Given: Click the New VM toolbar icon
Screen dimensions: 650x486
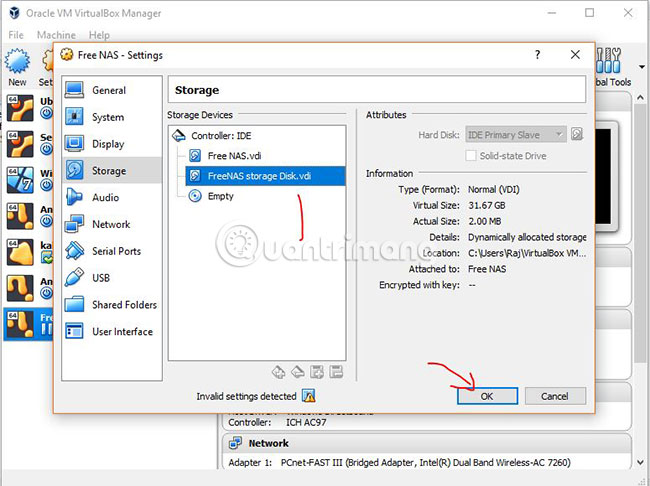Looking at the screenshot, I should 17,67.
